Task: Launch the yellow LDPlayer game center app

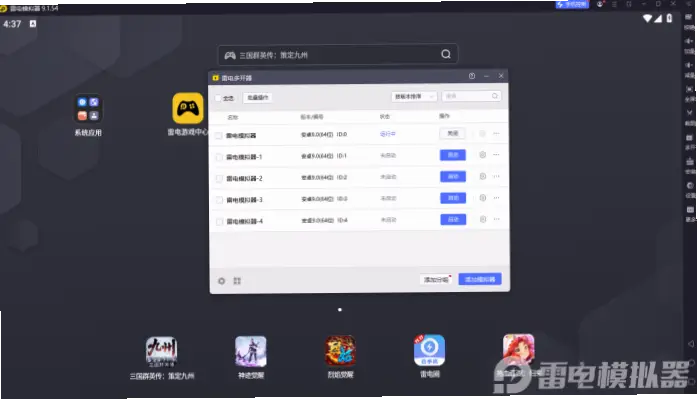Action: [x=188, y=108]
